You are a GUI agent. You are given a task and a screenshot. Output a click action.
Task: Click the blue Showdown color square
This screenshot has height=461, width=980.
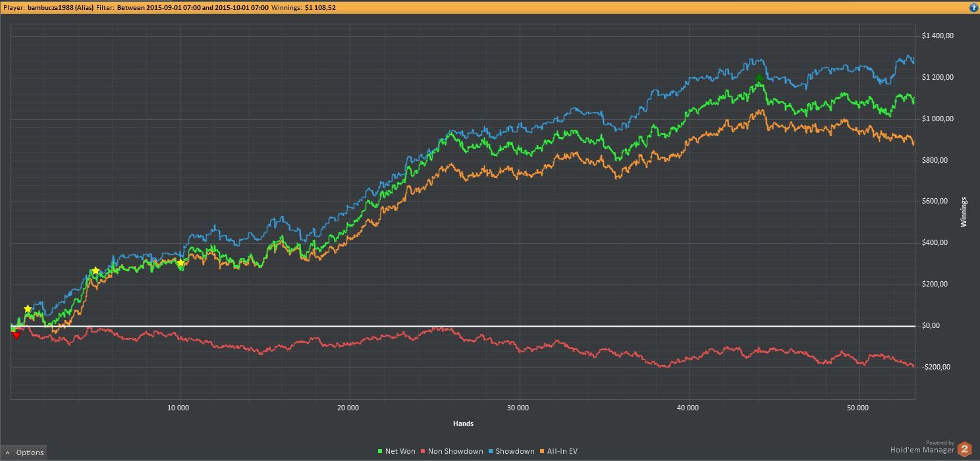489,452
